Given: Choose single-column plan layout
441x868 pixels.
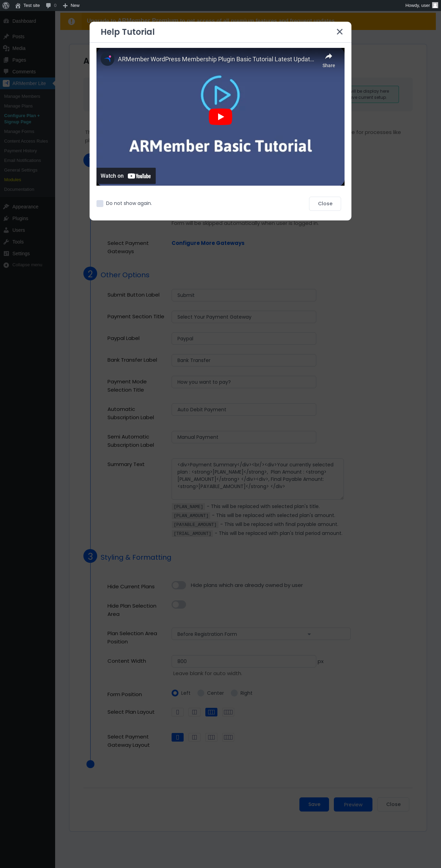Looking at the screenshot, I should point(177,712).
